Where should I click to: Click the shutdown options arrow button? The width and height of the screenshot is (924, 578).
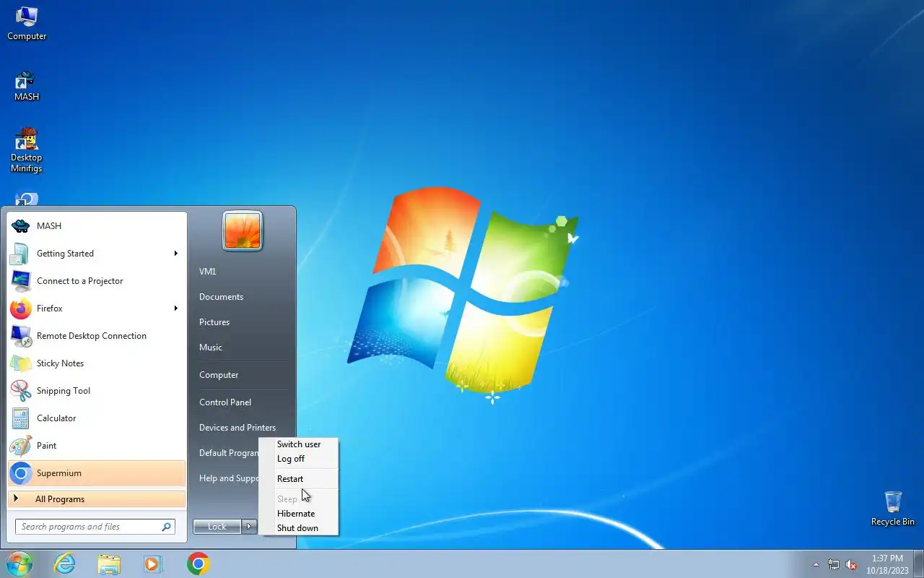[249, 527]
